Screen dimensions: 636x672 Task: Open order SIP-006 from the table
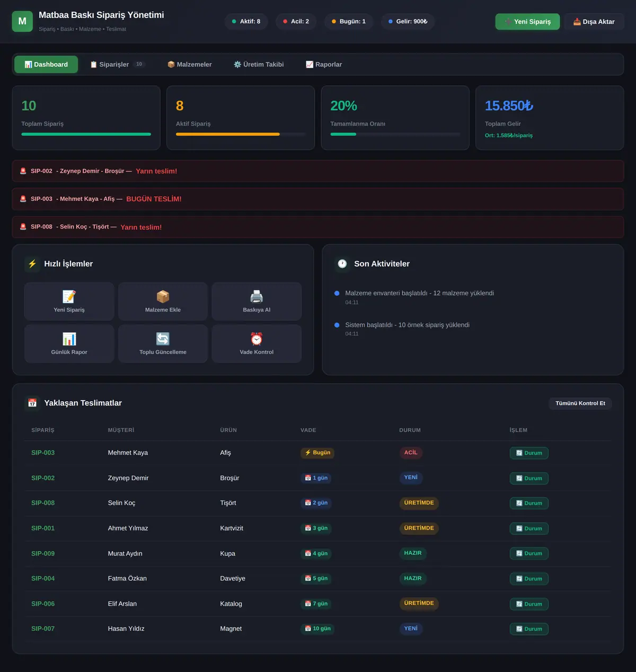coord(43,604)
